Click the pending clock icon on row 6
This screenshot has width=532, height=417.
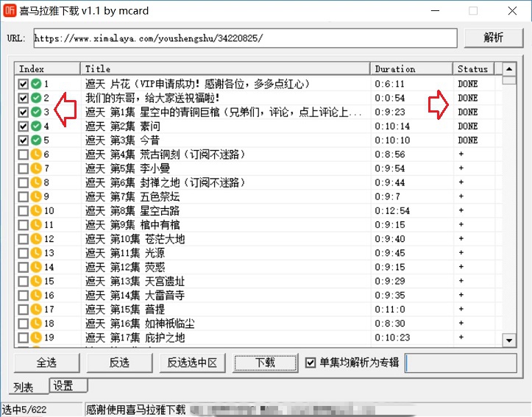point(36,154)
